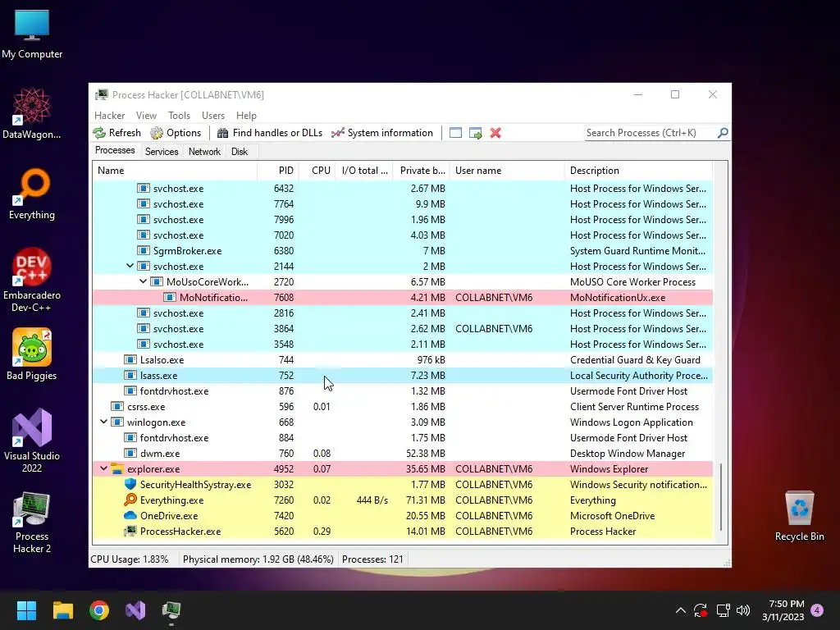The image size is (840, 630).
Task: Select the Processes tab
Action: click(x=115, y=151)
